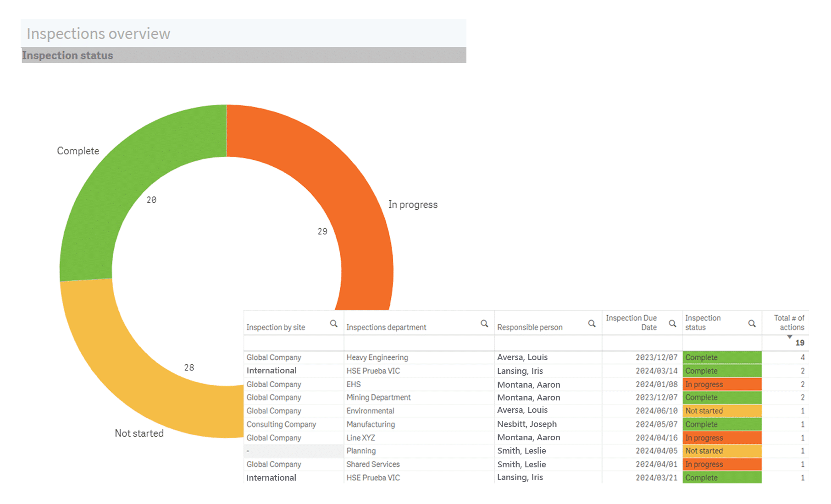Open search for the Responsible person column
This screenshot has width=831, height=504.
pos(592,323)
